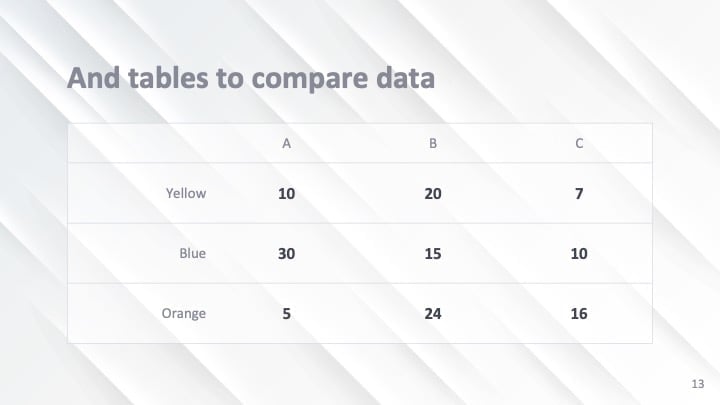Viewport: 720px width, 405px height.
Task: Click the slide number 13
Action: point(698,384)
